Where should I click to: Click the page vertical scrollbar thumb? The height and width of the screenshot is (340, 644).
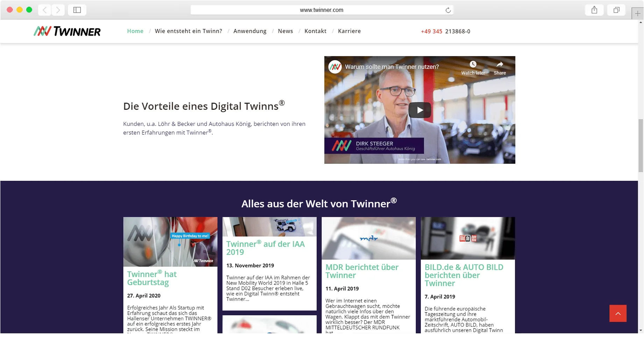tap(641, 146)
